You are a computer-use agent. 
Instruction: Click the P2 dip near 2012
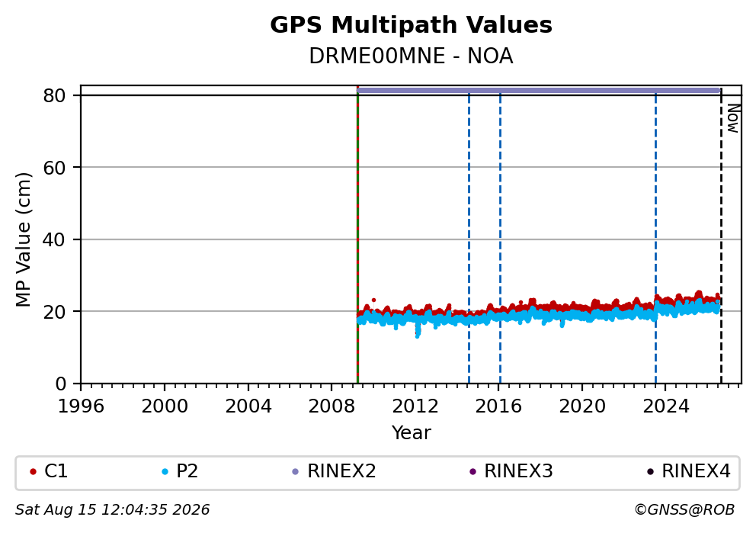click(418, 330)
